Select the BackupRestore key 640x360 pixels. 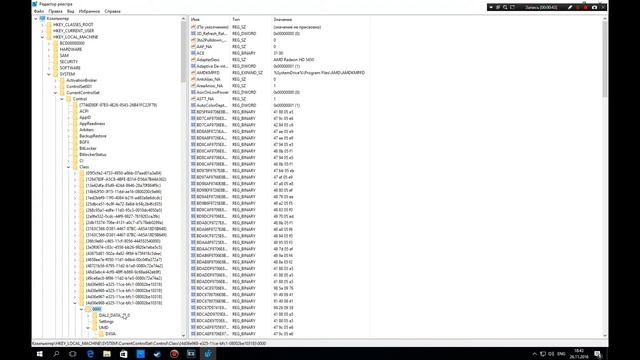pos(93,136)
